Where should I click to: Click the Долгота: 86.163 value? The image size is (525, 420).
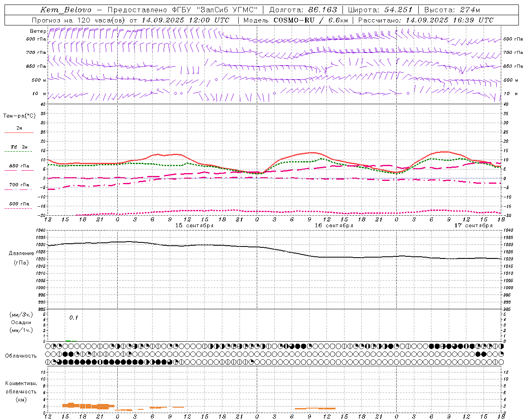click(x=303, y=10)
